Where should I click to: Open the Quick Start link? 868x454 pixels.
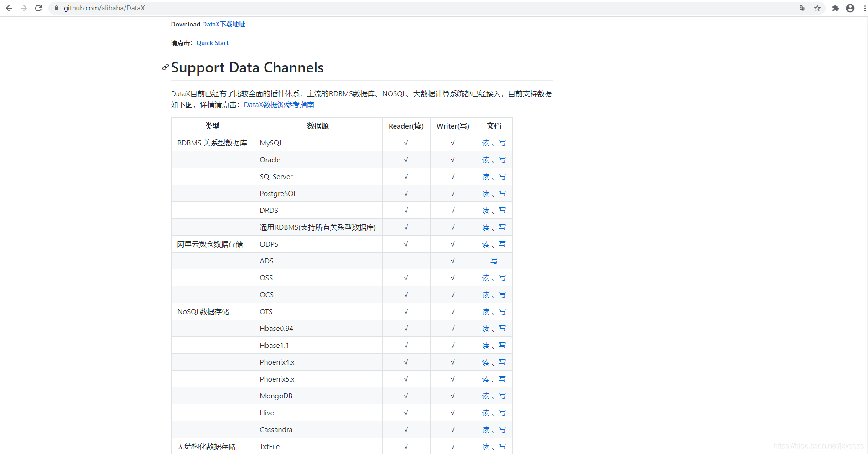[213, 43]
